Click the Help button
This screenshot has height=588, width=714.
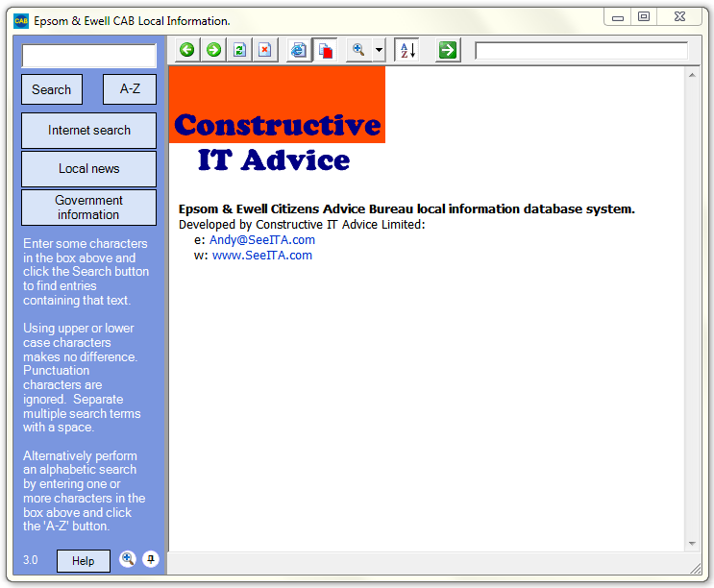coord(84,561)
